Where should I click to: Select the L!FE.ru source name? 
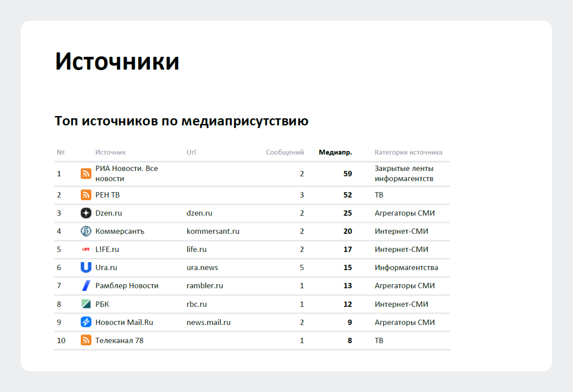tap(107, 249)
